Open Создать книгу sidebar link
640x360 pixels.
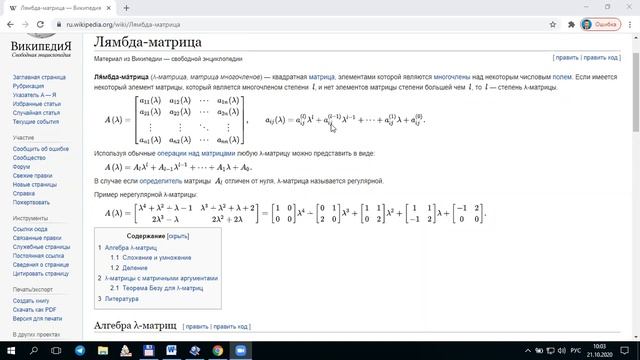tap(31, 301)
